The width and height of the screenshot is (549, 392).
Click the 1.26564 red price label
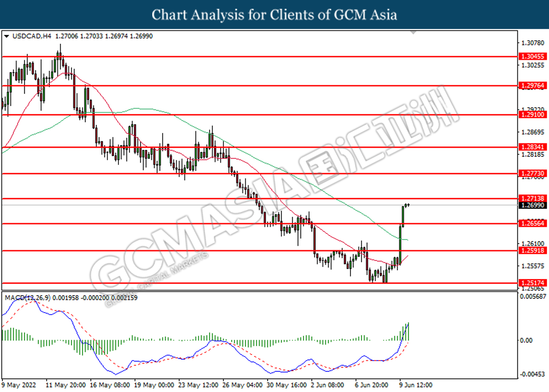click(533, 223)
